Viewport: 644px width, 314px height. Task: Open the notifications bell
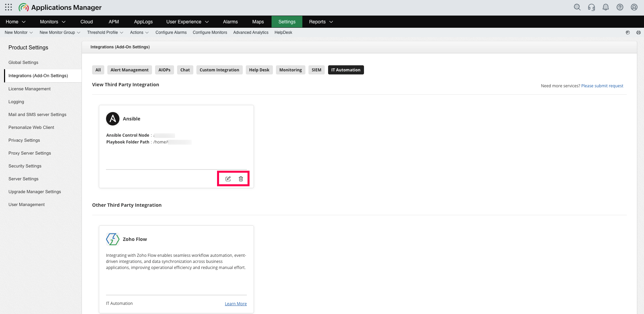coord(606,7)
